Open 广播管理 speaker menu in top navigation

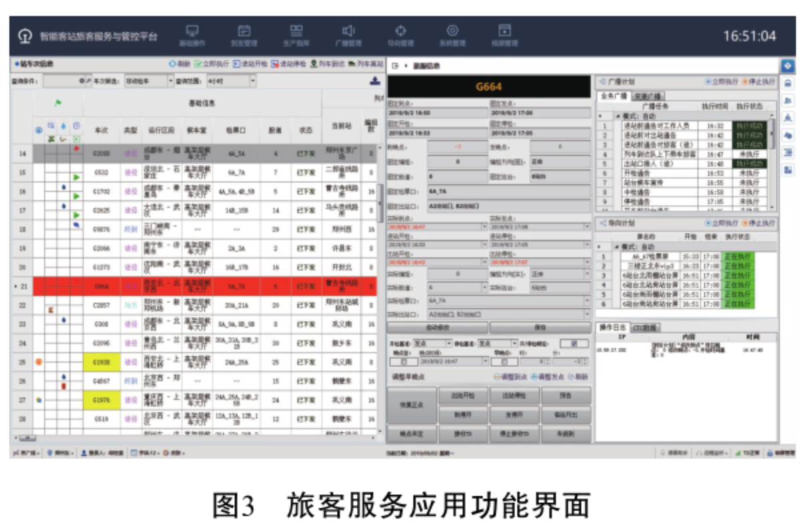click(x=348, y=35)
